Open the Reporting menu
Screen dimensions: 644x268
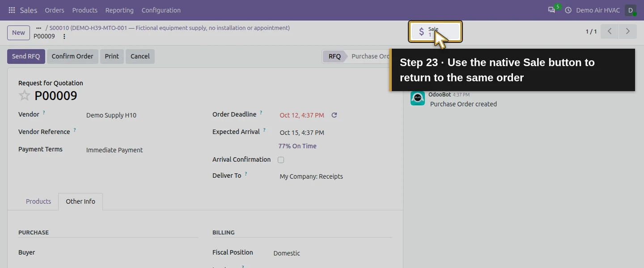[x=119, y=10]
